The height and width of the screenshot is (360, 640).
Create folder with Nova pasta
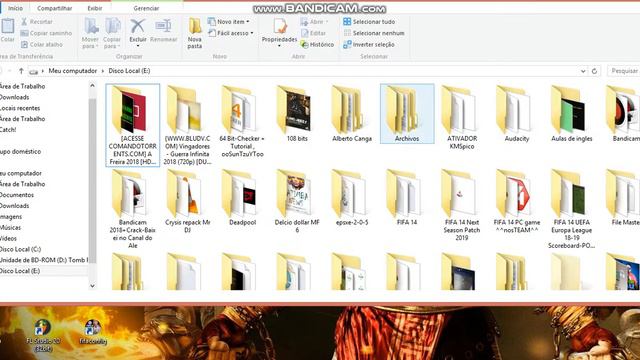pos(195,33)
